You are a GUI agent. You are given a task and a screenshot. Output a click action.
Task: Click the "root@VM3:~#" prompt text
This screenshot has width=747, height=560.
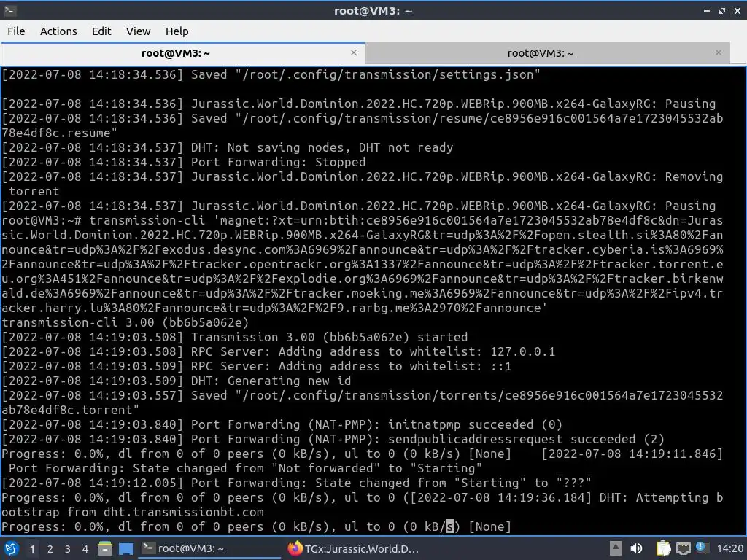pos(42,220)
